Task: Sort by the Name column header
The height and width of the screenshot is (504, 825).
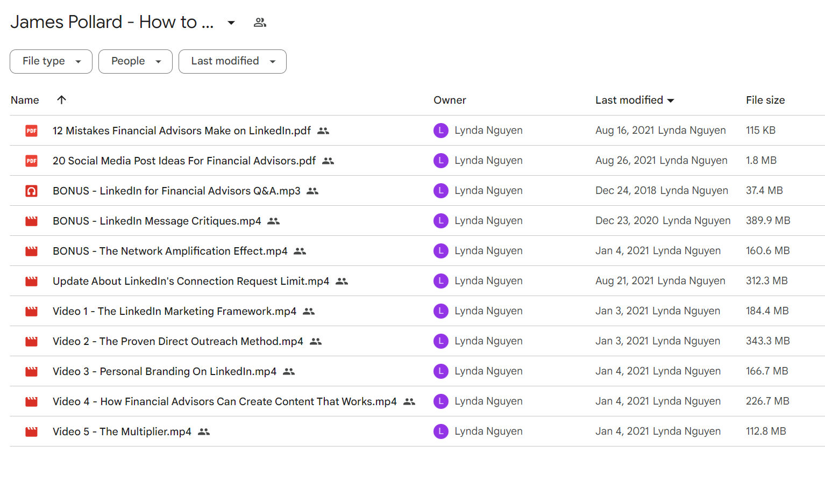Action: point(25,100)
